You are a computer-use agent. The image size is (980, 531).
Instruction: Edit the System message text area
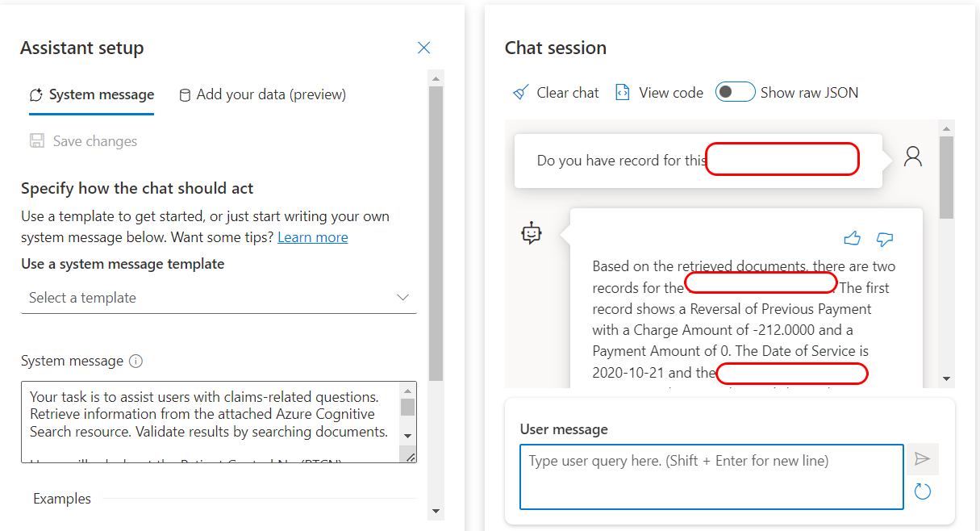pyautogui.click(x=211, y=422)
